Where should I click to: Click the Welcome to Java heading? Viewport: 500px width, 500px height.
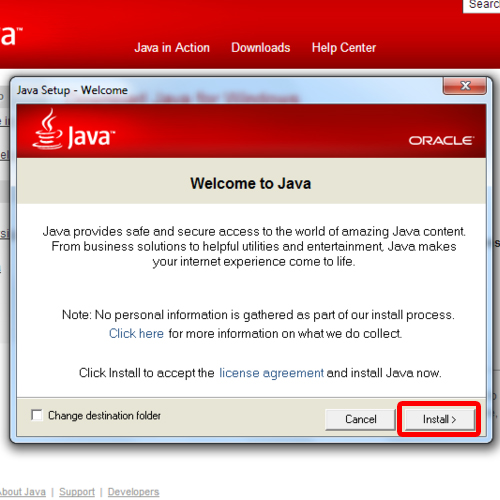(x=251, y=183)
